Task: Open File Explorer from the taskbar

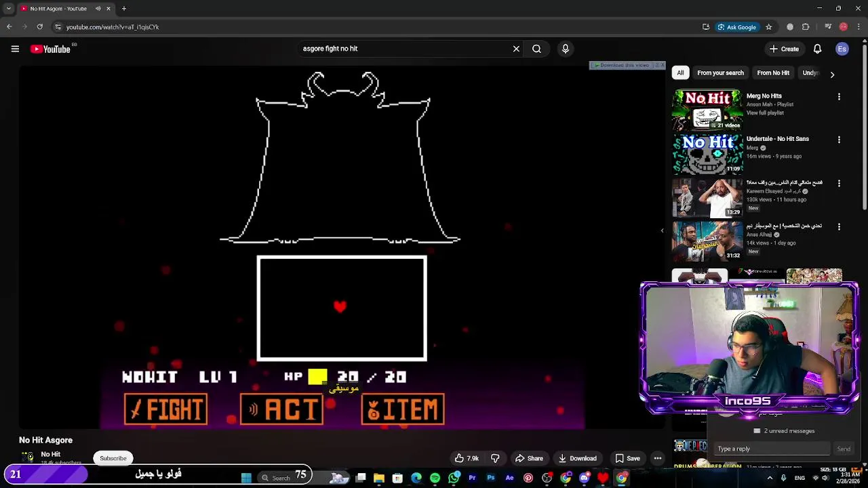Action: click(x=379, y=478)
